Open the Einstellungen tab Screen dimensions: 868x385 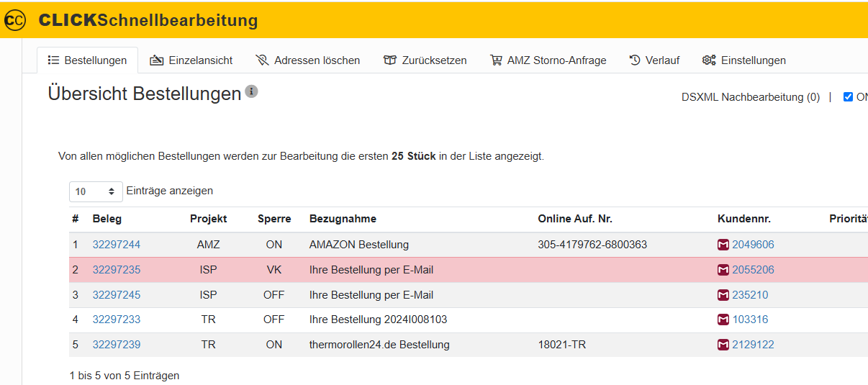point(744,60)
